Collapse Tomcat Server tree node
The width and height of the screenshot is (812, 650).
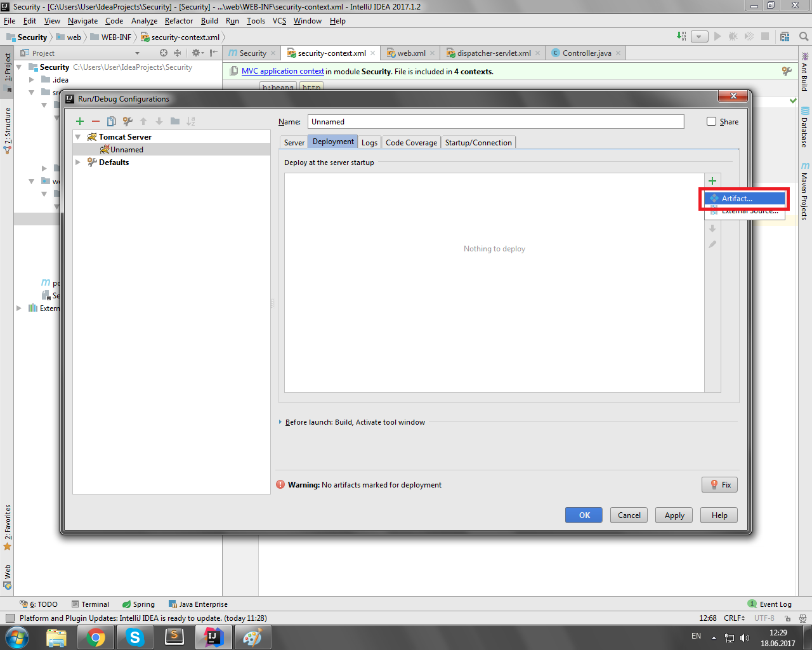pos(78,137)
